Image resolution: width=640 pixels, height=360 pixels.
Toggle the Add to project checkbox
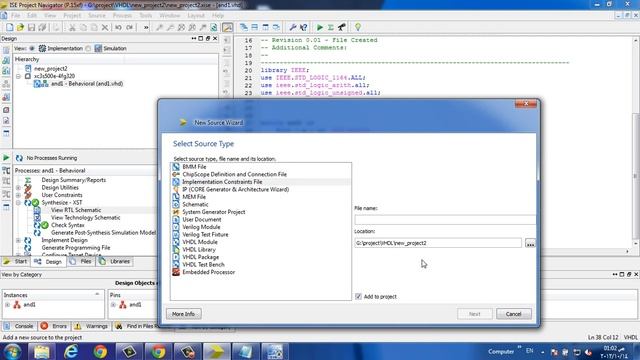point(358,296)
